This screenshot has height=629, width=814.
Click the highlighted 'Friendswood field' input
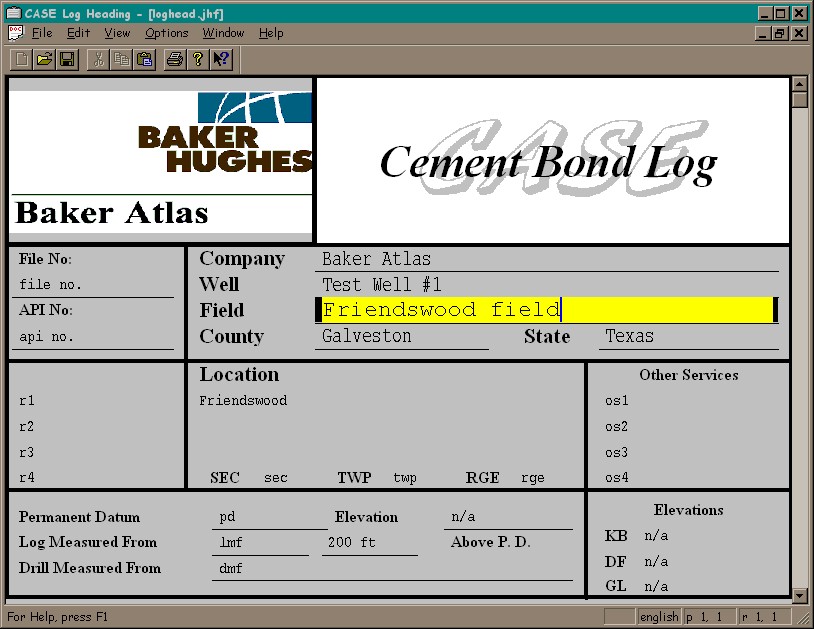click(x=547, y=309)
